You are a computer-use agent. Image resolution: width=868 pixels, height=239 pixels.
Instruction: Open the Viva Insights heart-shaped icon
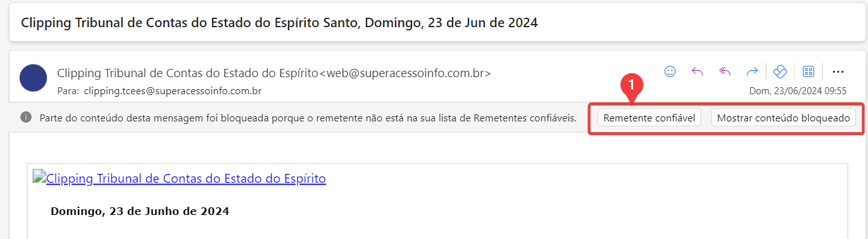tap(780, 71)
